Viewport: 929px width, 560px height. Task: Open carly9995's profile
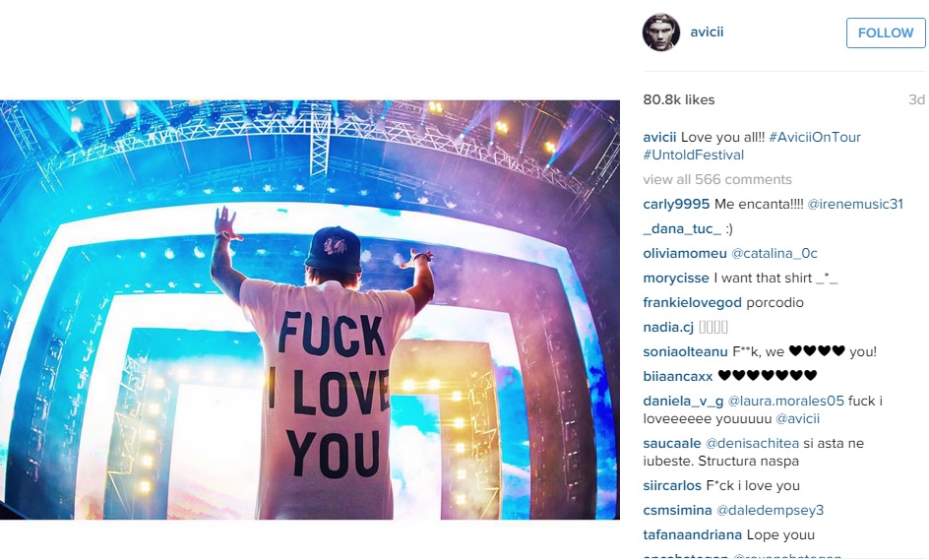point(676,204)
